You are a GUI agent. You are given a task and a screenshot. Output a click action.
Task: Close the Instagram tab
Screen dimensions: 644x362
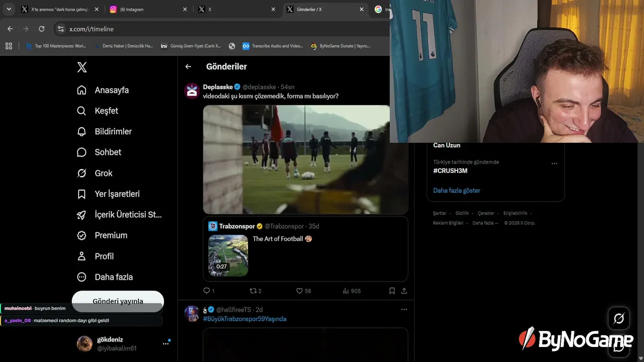click(185, 9)
